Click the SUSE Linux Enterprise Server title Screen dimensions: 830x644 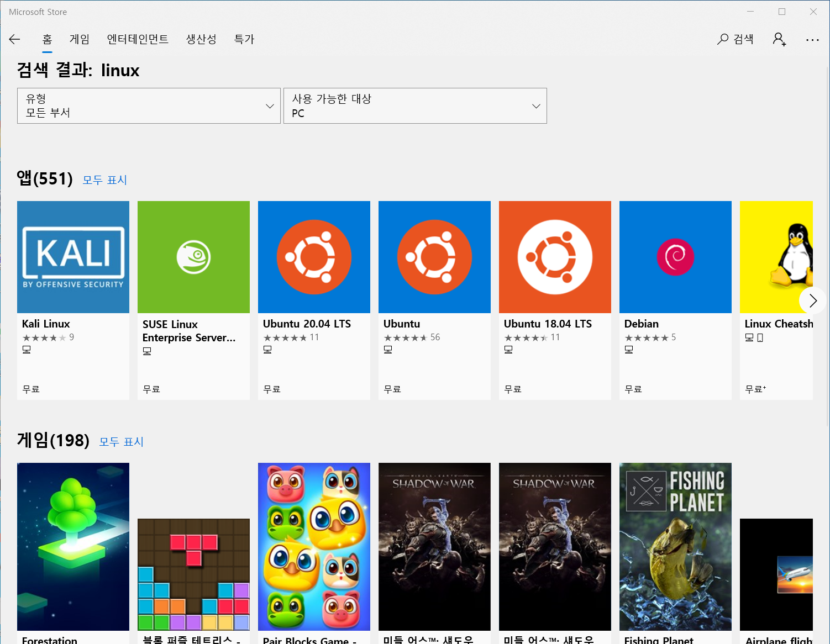pos(189,331)
